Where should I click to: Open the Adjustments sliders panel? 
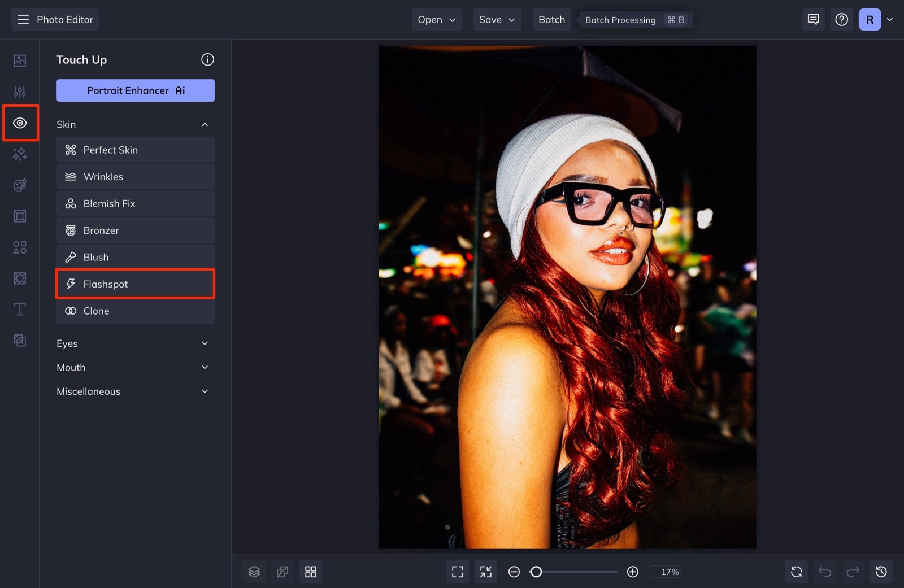(x=20, y=91)
